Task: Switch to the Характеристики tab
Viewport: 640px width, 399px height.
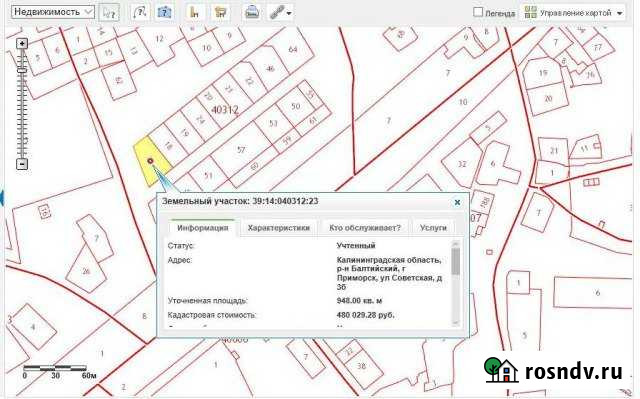Action: (278, 228)
